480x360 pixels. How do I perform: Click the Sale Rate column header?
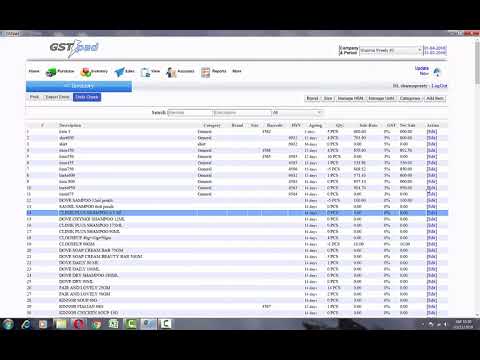pyautogui.click(x=369, y=125)
